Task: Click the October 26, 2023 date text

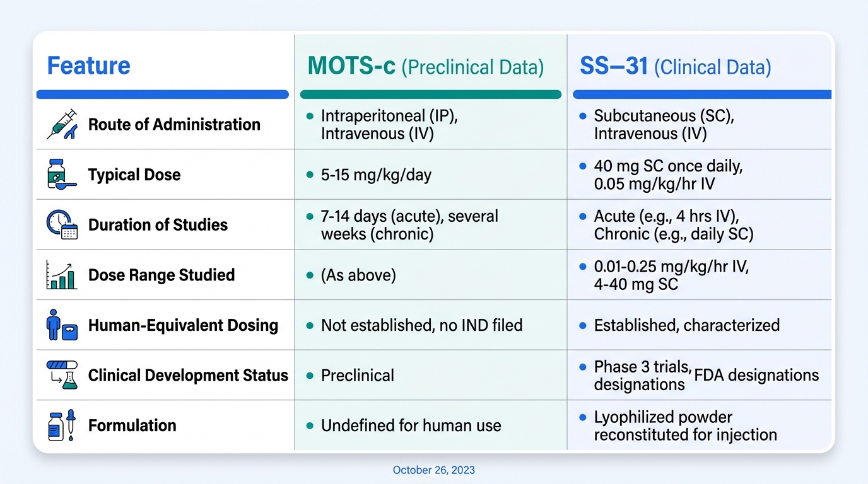Action: pos(434,470)
